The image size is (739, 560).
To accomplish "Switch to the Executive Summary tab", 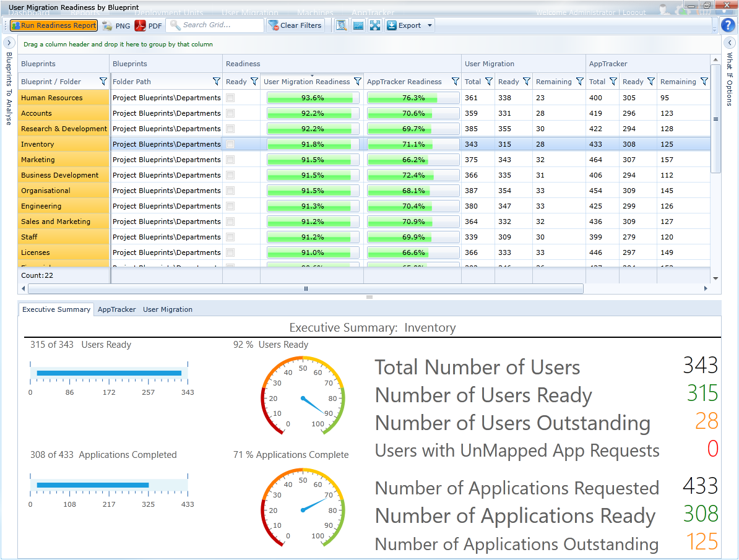I will [56, 309].
